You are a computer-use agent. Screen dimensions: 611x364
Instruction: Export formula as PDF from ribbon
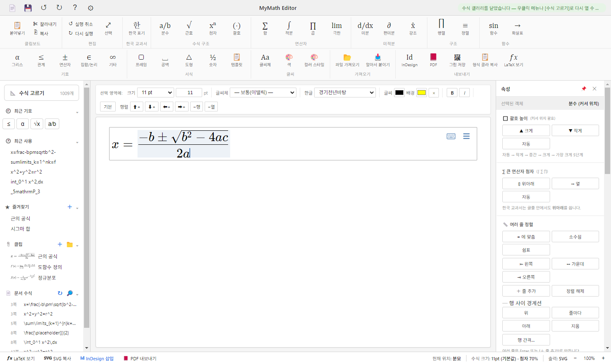pyautogui.click(x=434, y=60)
